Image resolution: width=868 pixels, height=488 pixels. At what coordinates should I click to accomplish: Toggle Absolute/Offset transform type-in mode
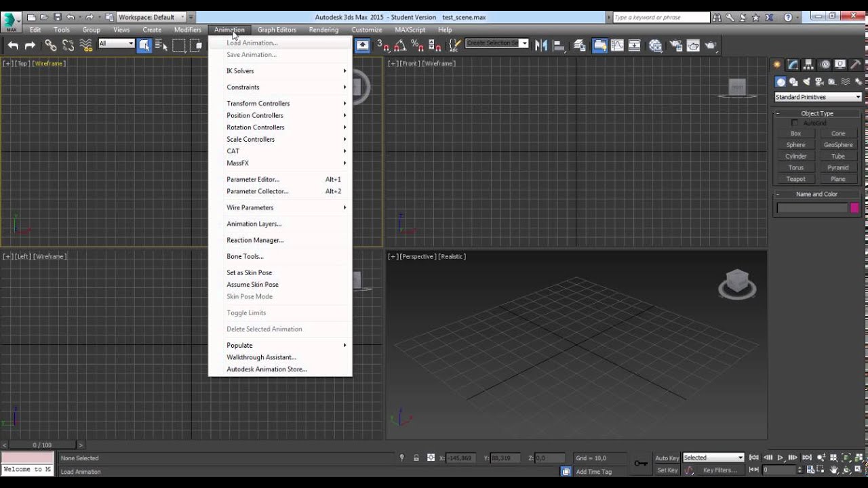431,458
